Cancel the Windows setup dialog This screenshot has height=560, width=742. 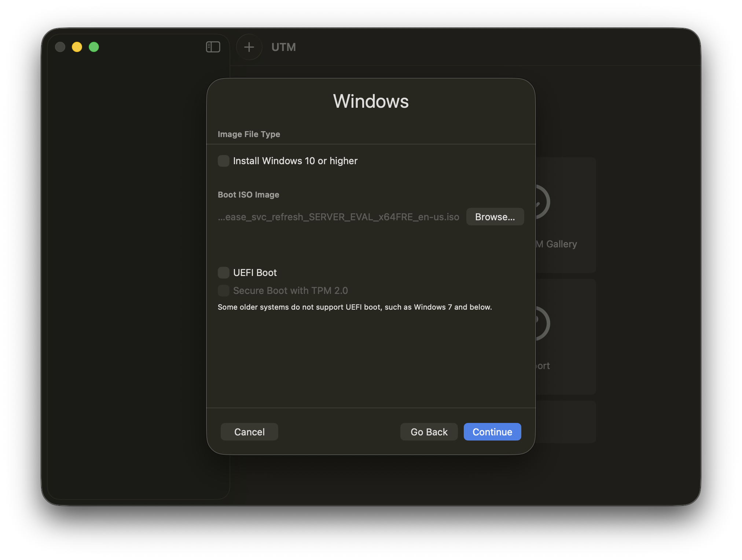(249, 432)
